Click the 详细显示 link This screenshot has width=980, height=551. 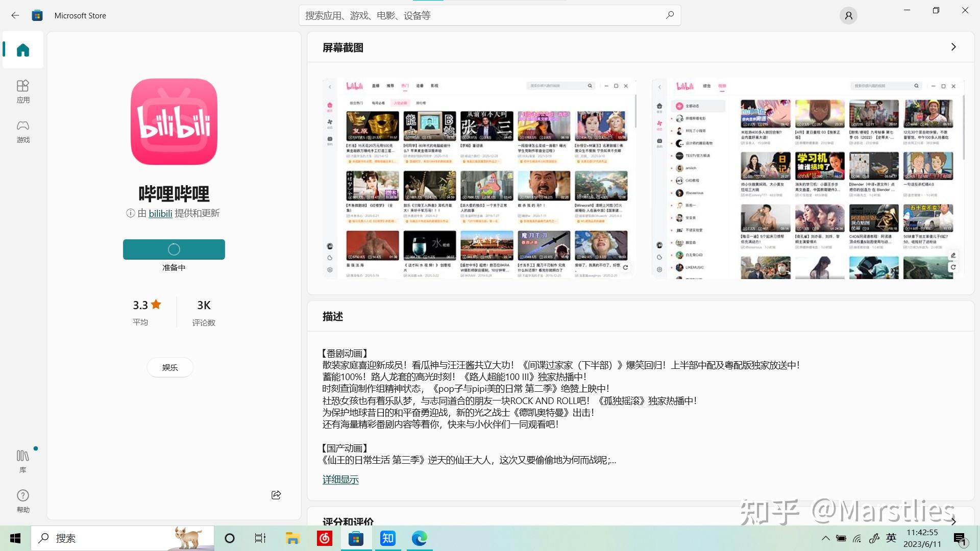click(x=340, y=480)
